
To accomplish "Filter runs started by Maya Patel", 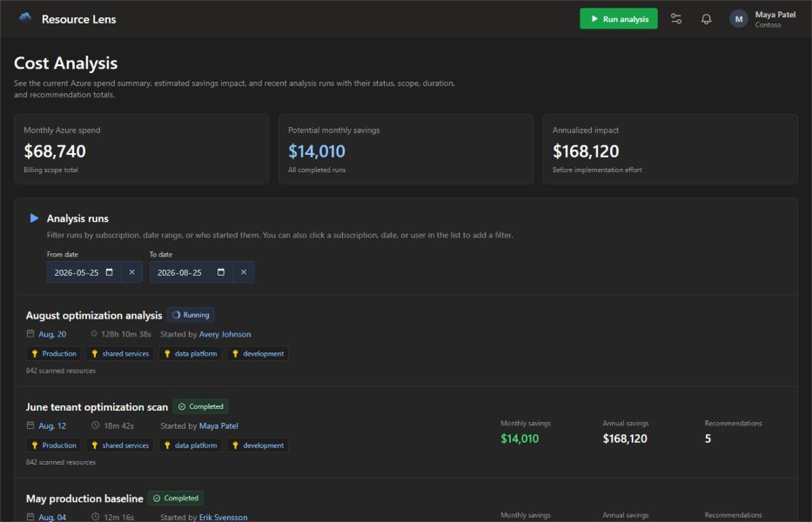I will tap(218, 426).
